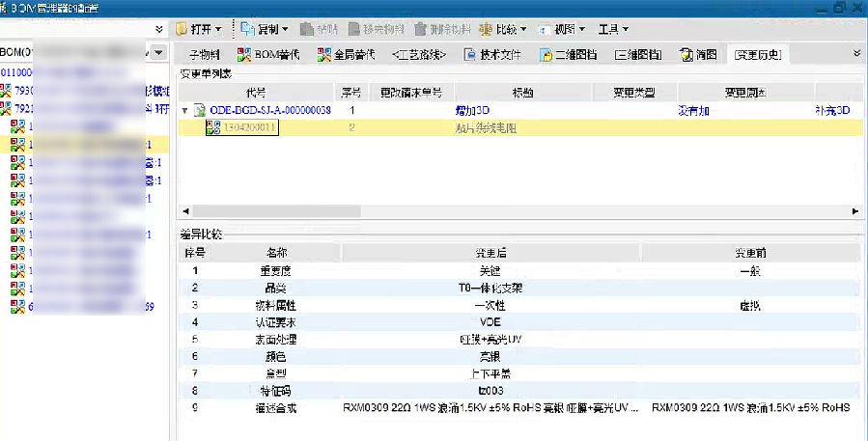
Task: Click the 代号 column header
Action: click(x=256, y=93)
